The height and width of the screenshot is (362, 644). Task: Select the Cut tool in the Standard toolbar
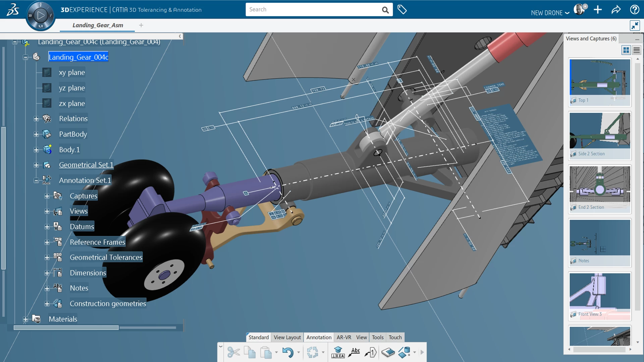[x=234, y=352]
